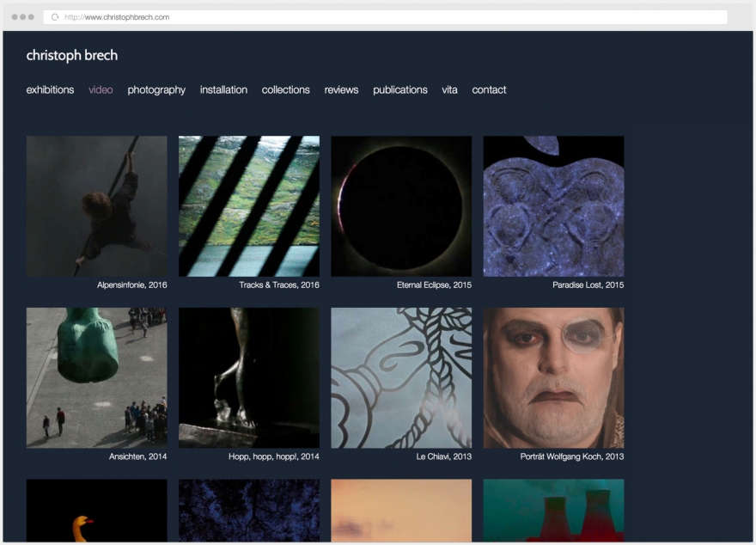The height and width of the screenshot is (545, 756).
Task: Click the Porträt Wolfgang Koch, 2013 caption
Action: tap(572, 456)
